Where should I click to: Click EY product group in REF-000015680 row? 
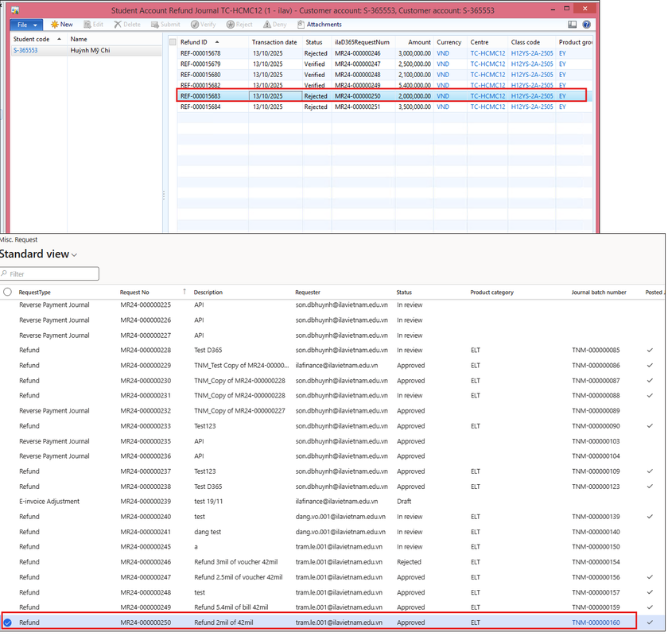[562, 75]
